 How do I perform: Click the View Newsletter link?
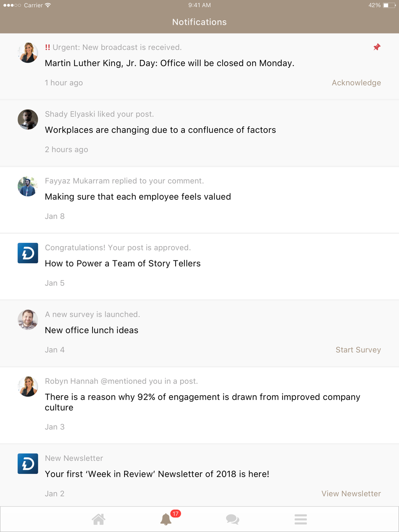pyautogui.click(x=351, y=494)
